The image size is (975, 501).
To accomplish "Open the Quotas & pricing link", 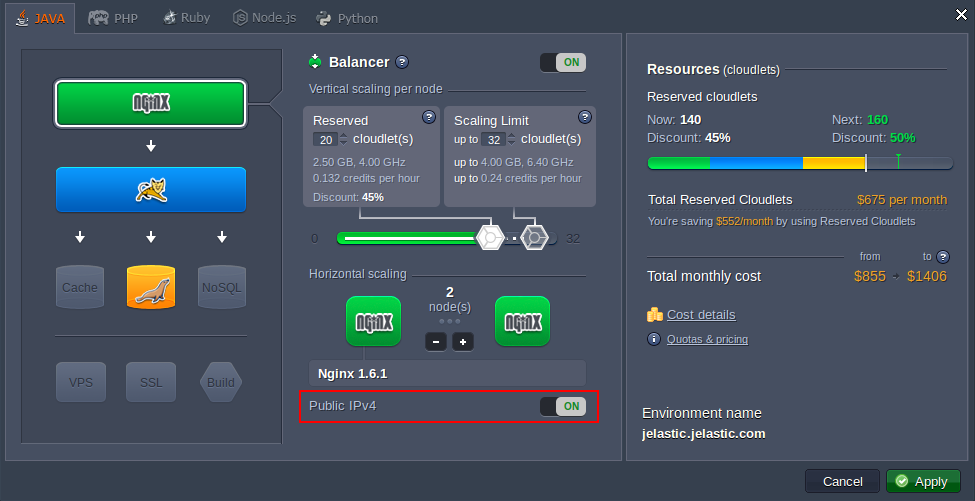I will (x=708, y=339).
